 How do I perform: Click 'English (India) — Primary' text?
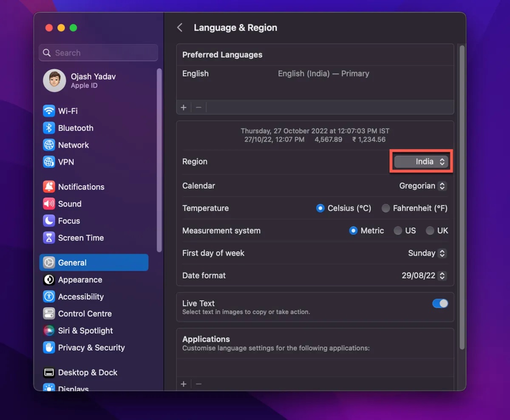323,74
